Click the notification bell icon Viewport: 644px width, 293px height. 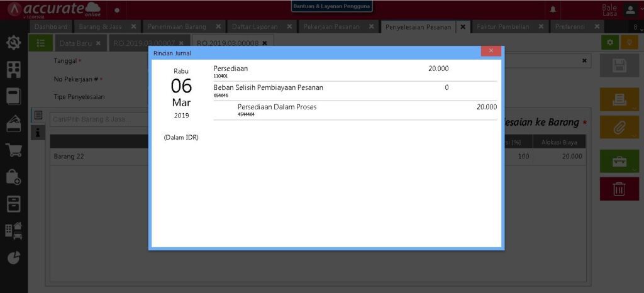coord(553,9)
